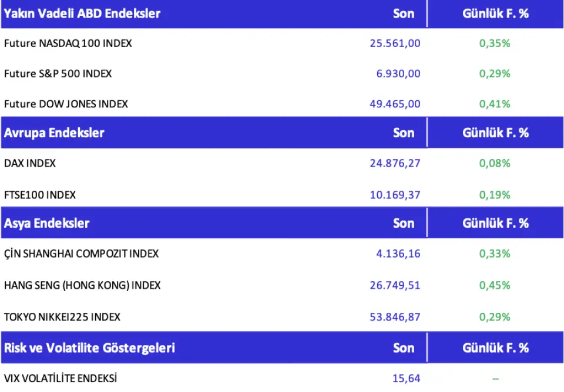Select ÇİN SHANGHAI COMPOZIT INDEX label

pyautogui.click(x=81, y=254)
